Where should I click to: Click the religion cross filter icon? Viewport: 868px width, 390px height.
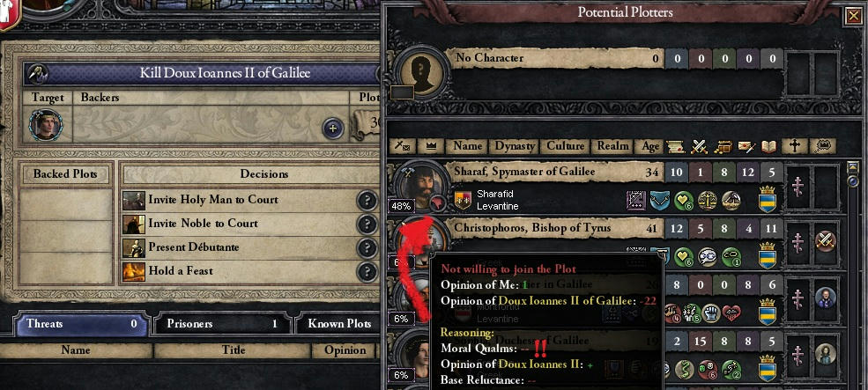pos(794,146)
